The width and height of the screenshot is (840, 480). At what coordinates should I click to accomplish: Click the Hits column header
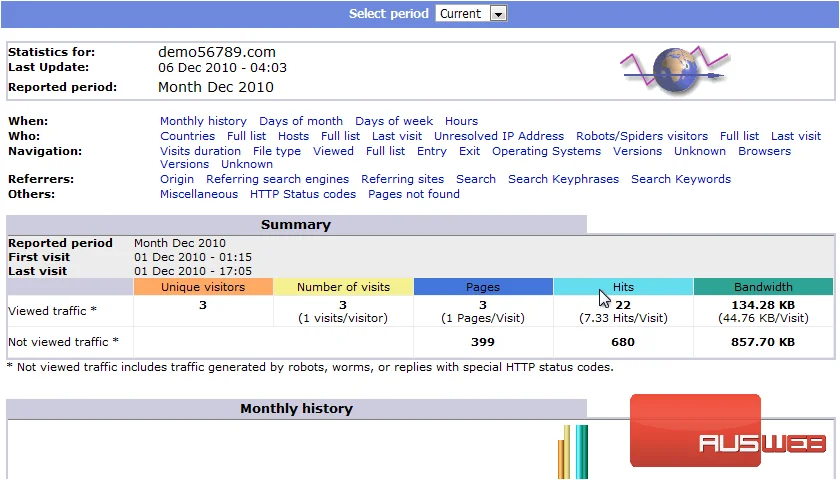click(623, 287)
